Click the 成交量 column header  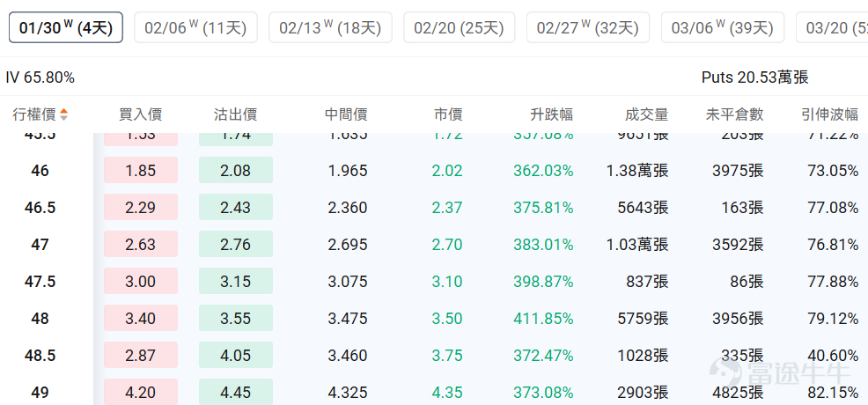(646, 114)
